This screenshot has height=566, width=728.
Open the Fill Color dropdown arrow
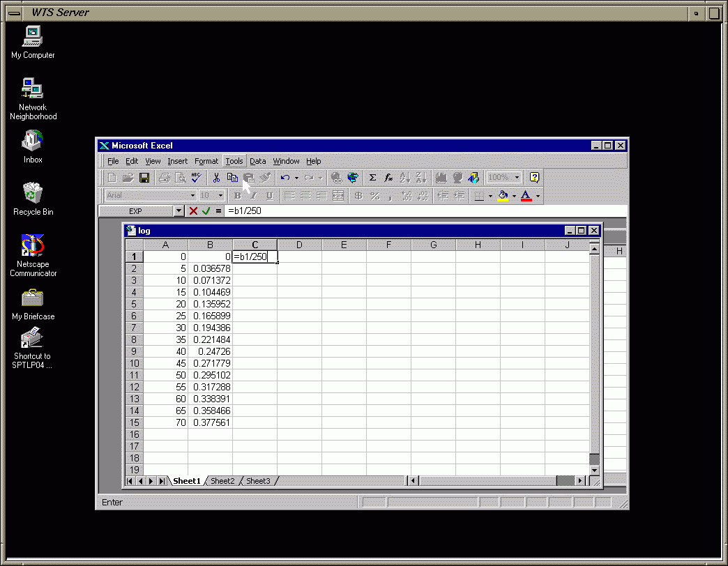pos(514,196)
